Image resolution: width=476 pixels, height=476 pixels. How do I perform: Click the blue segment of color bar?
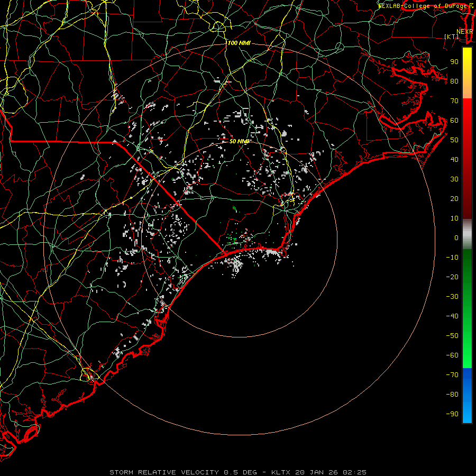[x=467, y=395]
